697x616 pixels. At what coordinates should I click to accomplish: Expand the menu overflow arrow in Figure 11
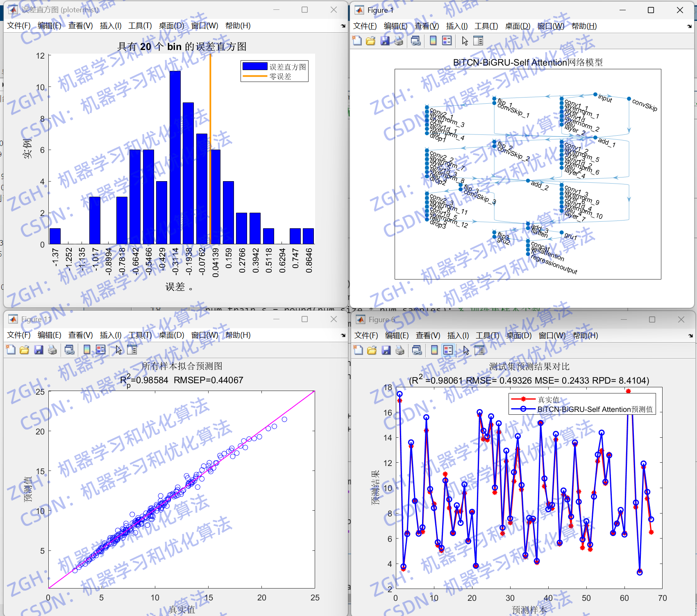343,335
